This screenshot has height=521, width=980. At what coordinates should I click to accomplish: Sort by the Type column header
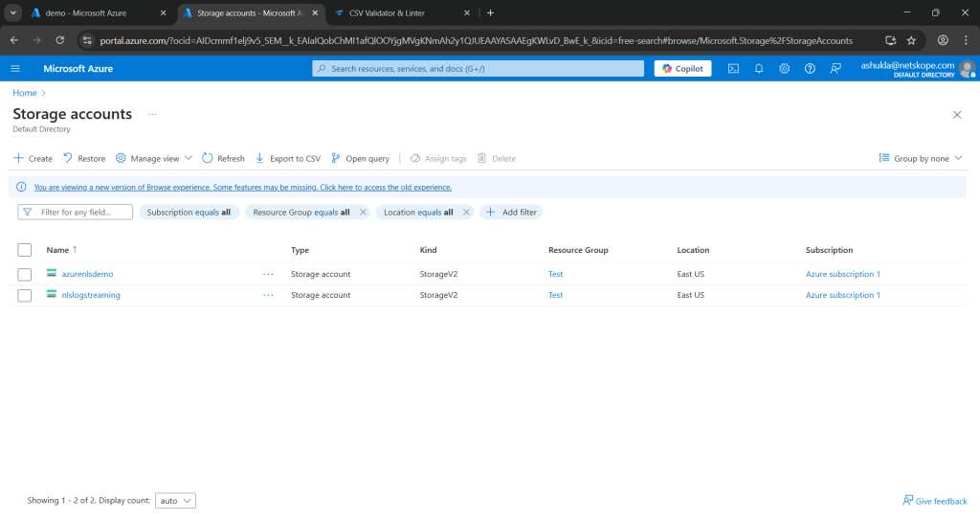[x=300, y=250]
